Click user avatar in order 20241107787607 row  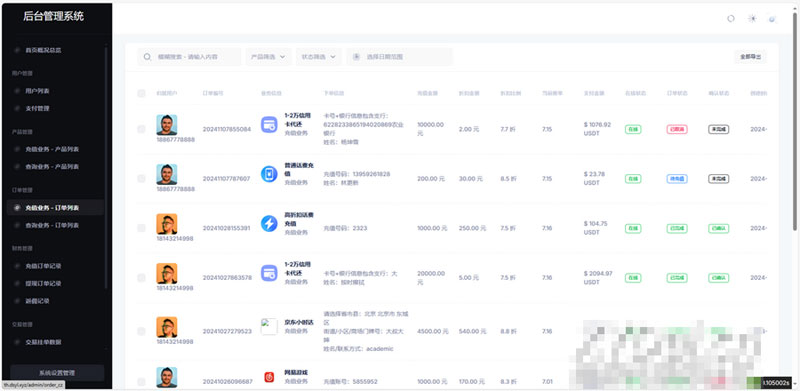[167, 174]
